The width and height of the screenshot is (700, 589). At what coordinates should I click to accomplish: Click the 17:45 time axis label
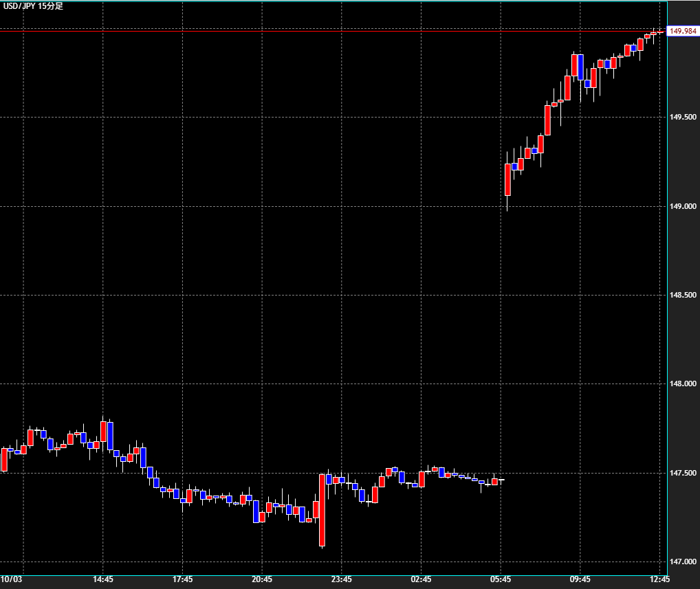tap(183, 579)
